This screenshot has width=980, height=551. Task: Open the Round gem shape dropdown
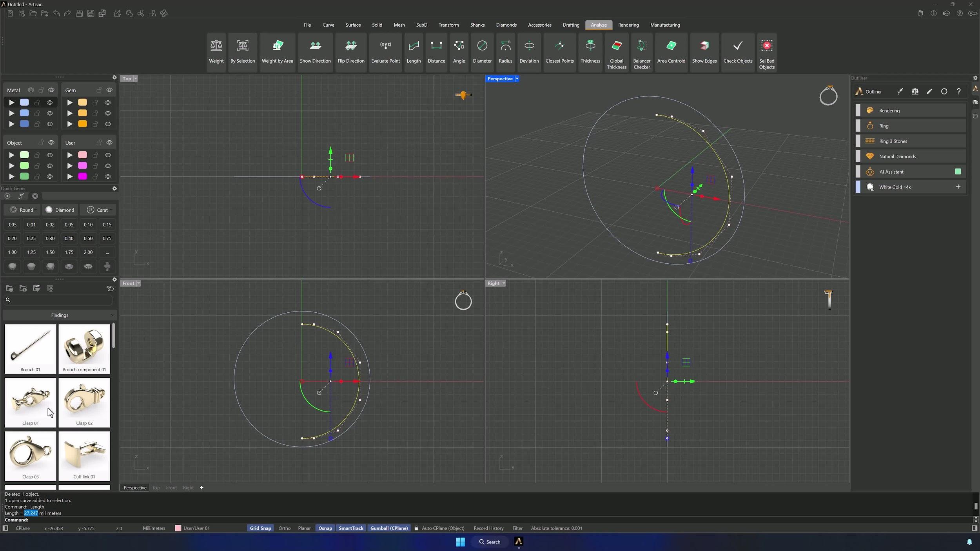(x=23, y=210)
